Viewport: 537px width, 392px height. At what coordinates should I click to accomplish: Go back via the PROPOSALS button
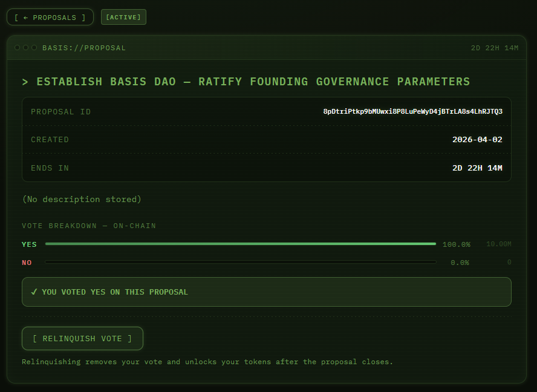click(50, 17)
